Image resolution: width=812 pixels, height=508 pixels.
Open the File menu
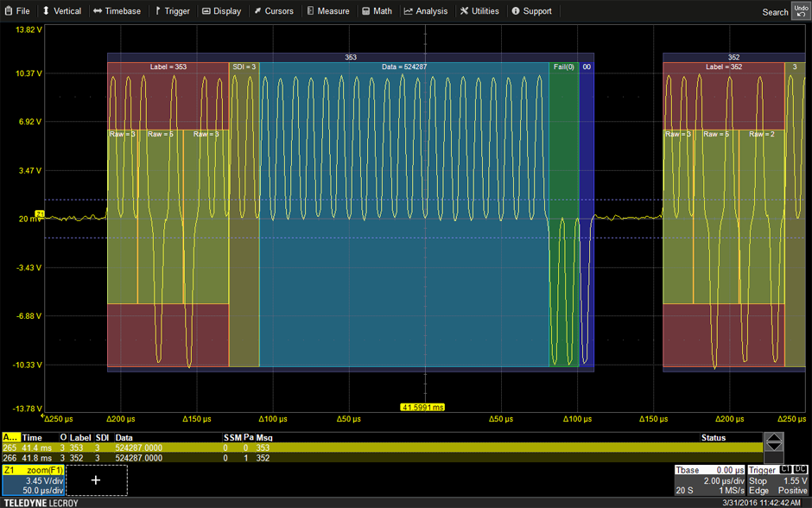16,11
